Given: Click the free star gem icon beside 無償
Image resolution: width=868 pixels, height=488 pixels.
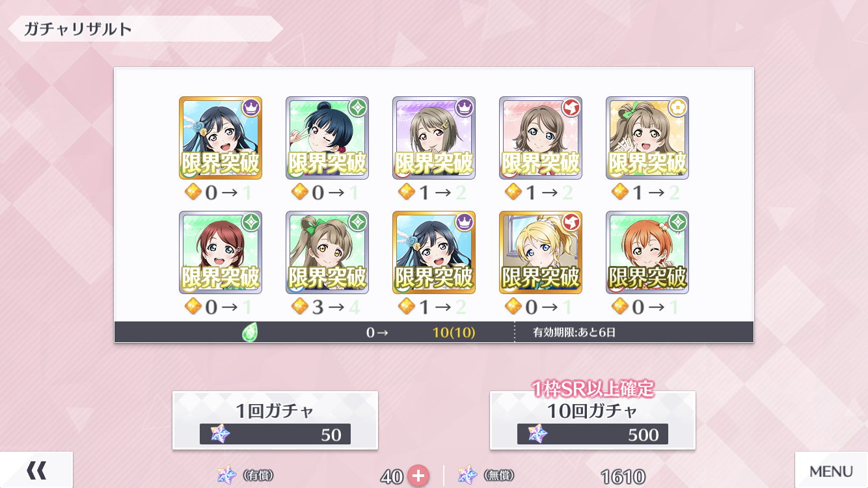Looking at the screenshot, I should click(x=467, y=475).
